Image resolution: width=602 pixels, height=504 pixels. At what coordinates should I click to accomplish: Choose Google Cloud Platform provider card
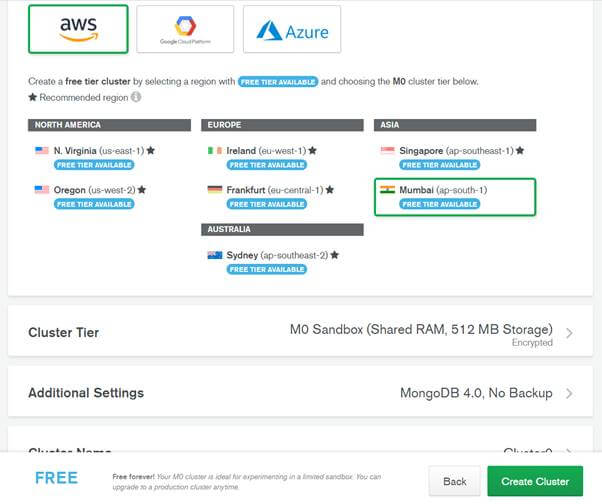(185, 29)
